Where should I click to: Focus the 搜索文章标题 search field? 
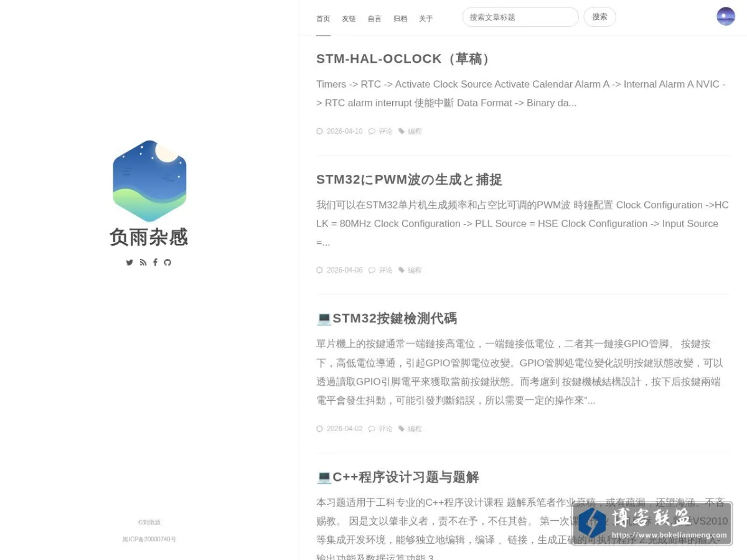click(520, 17)
